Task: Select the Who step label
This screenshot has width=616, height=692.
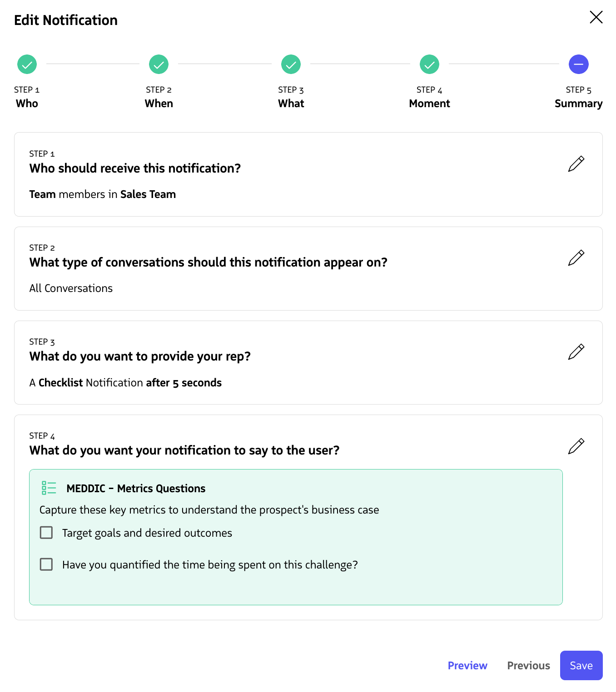Action: pos(27,103)
